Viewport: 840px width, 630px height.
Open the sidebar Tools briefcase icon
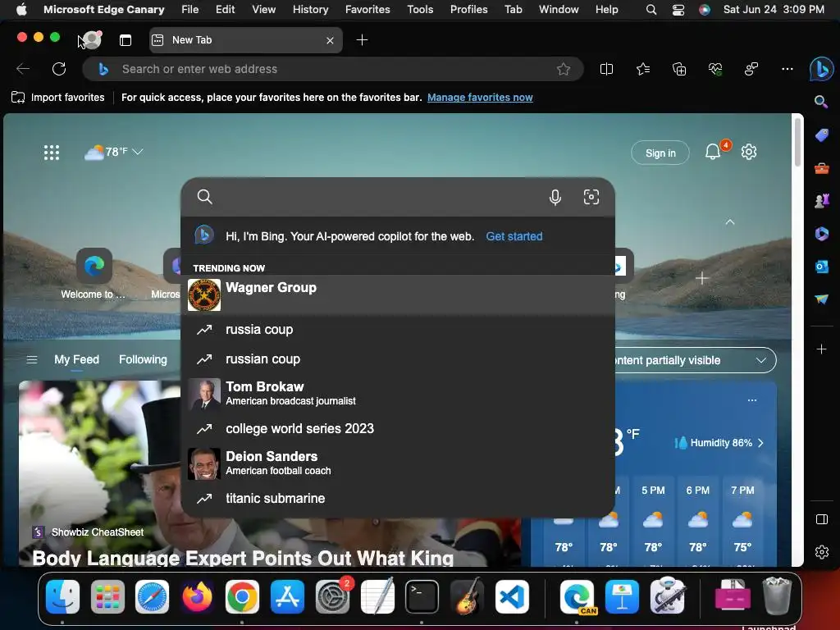click(x=822, y=168)
